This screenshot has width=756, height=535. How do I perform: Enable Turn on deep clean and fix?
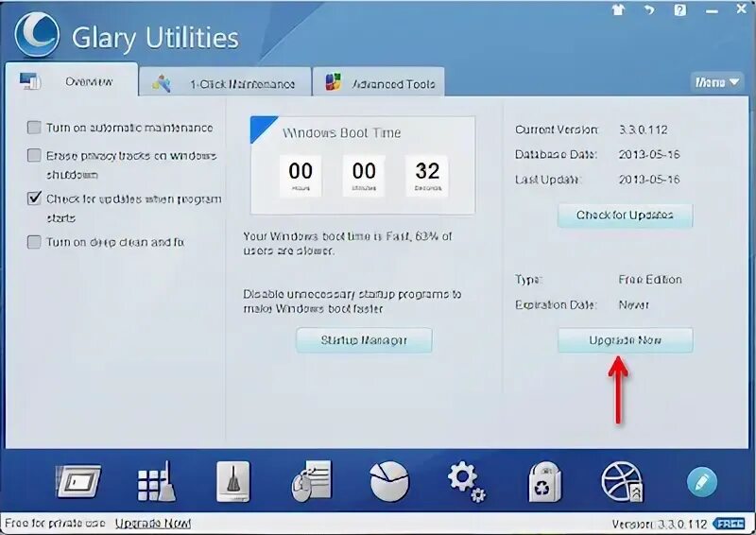click(x=34, y=242)
